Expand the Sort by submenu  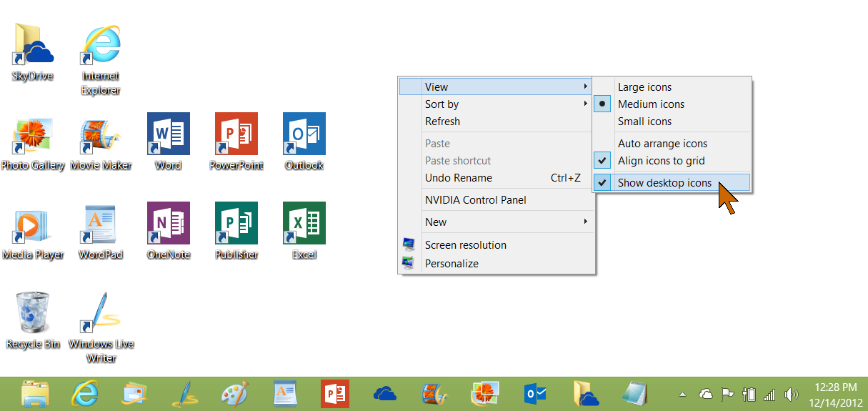pos(496,104)
